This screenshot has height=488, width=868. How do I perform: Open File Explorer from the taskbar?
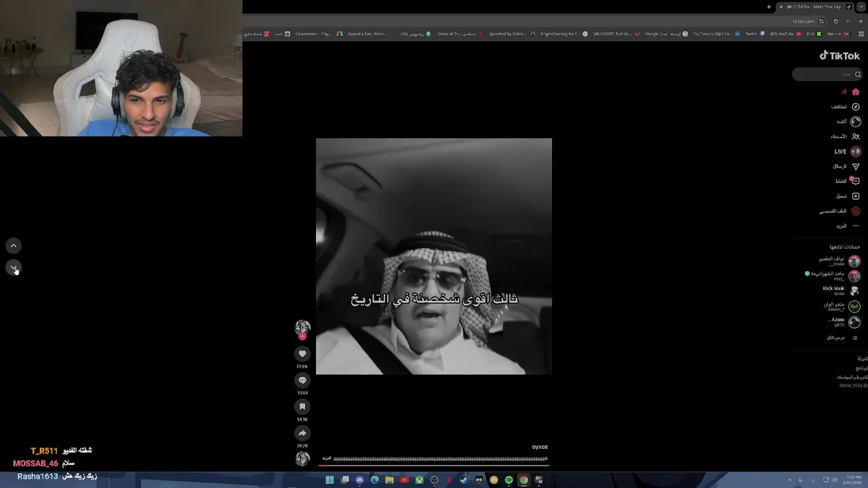click(x=389, y=480)
